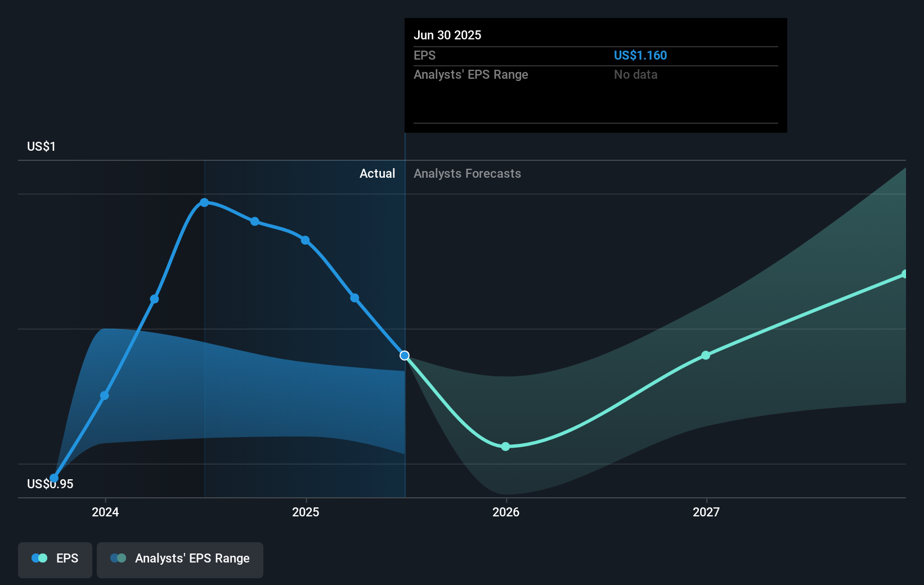Click the lowest forecast data point near 2026
Image resolution: width=924 pixels, height=585 pixels.
pos(505,446)
